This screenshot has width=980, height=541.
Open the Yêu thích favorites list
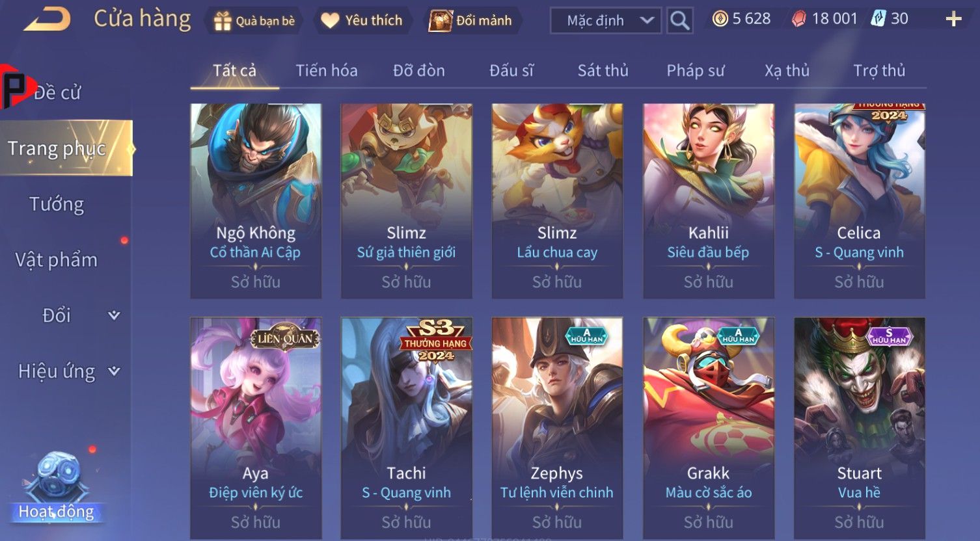[x=362, y=21]
